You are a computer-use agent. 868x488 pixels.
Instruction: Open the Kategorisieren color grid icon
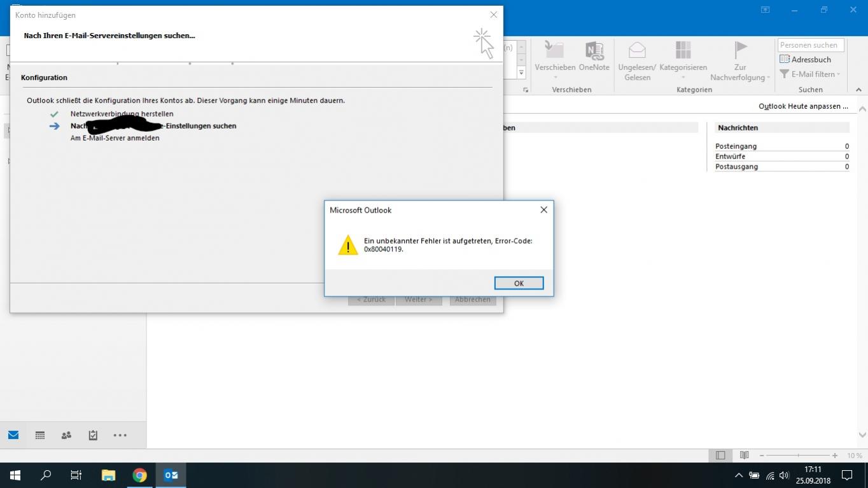[x=683, y=50]
